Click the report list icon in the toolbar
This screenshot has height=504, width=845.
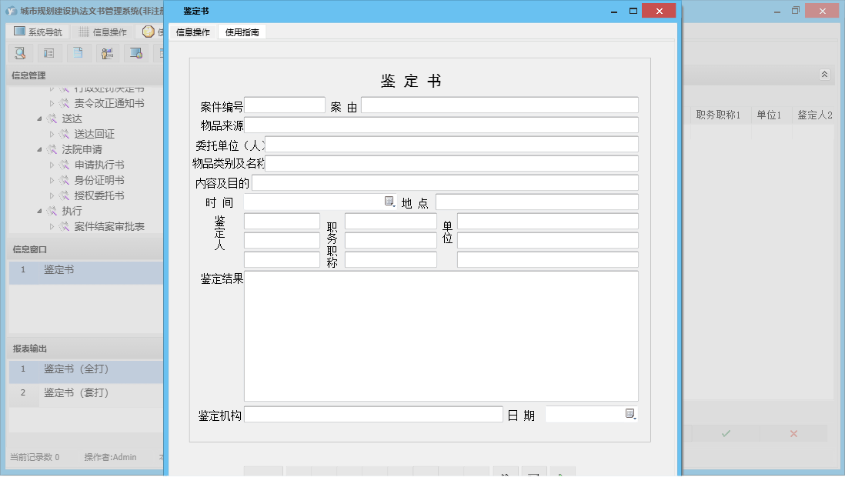click(48, 53)
